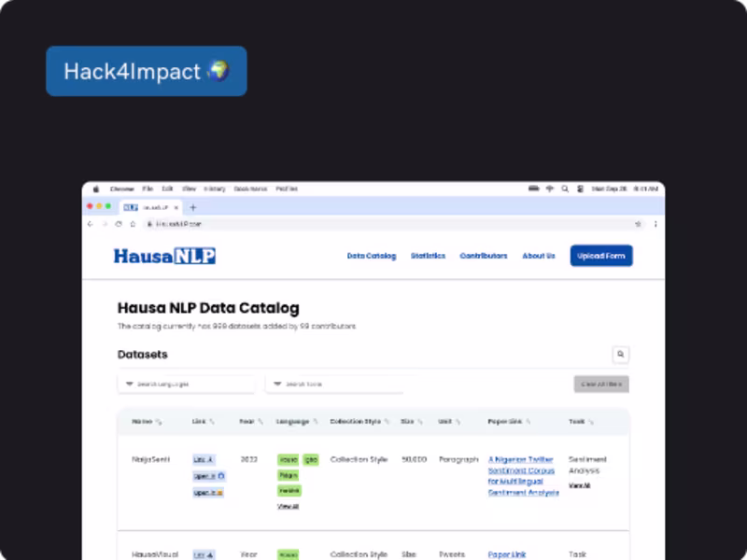Click the 2022 year cell
Screen dimensions: 747x560
(248, 459)
